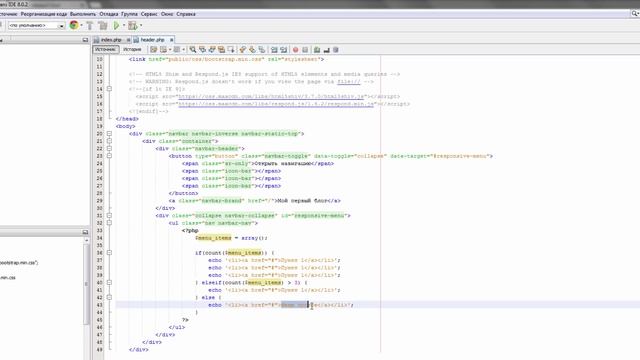
Task: Collapse code fold at line 21
Action: [x=109, y=141]
